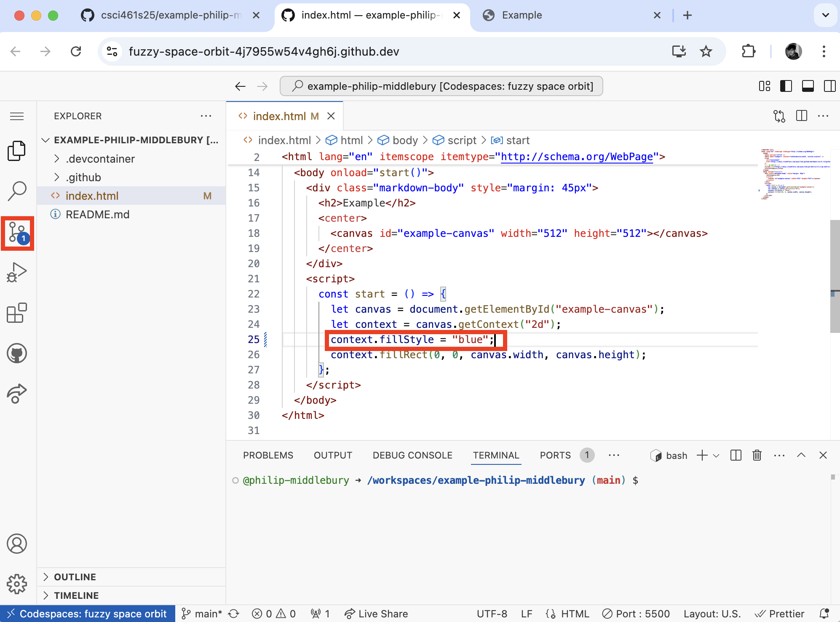Expand the .devcontainer folder

pyautogui.click(x=131, y=159)
